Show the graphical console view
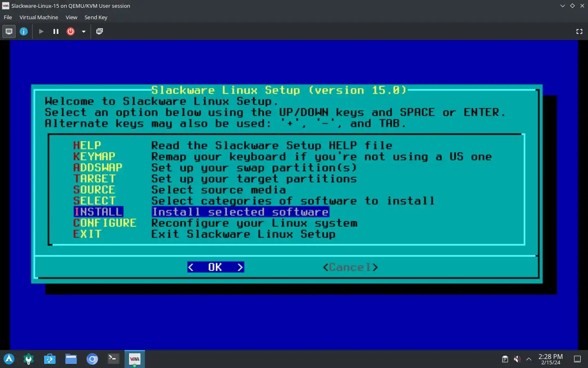The width and height of the screenshot is (588, 368). (x=9, y=31)
